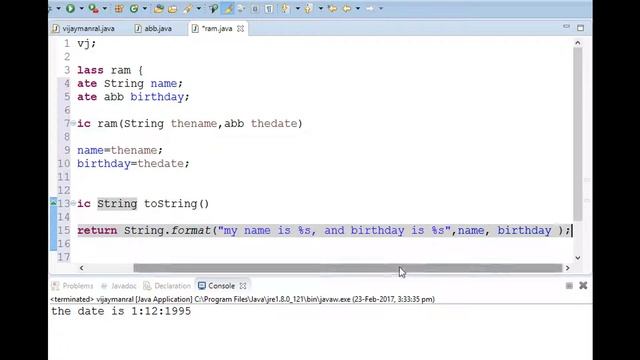640x360 pixels.
Task: Open the Problems view tab
Action: click(73, 286)
